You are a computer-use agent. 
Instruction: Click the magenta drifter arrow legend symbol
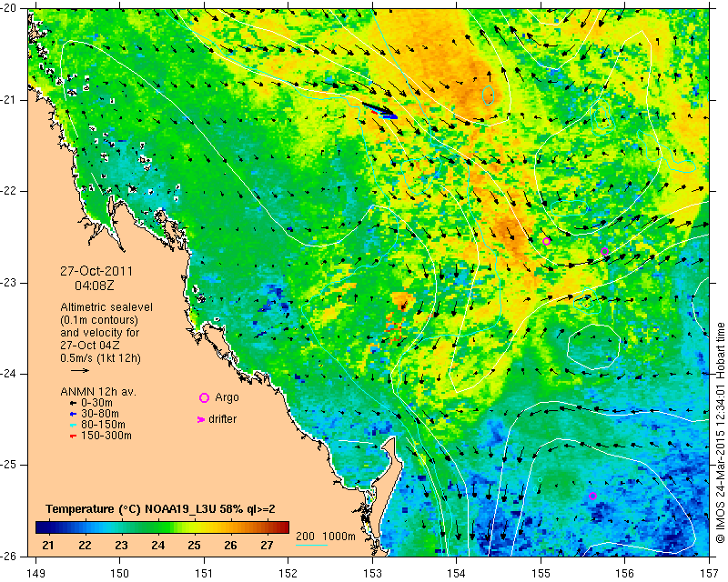(x=201, y=419)
